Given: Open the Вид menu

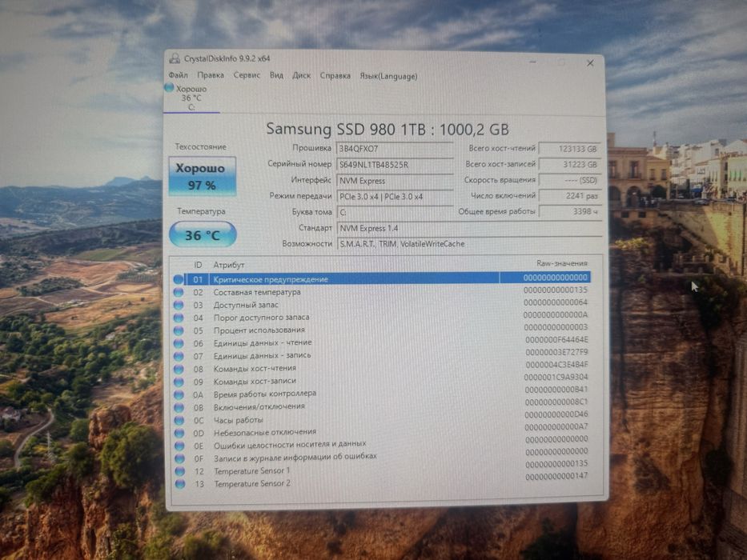Looking at the screenshot, I should click(276, 75).
